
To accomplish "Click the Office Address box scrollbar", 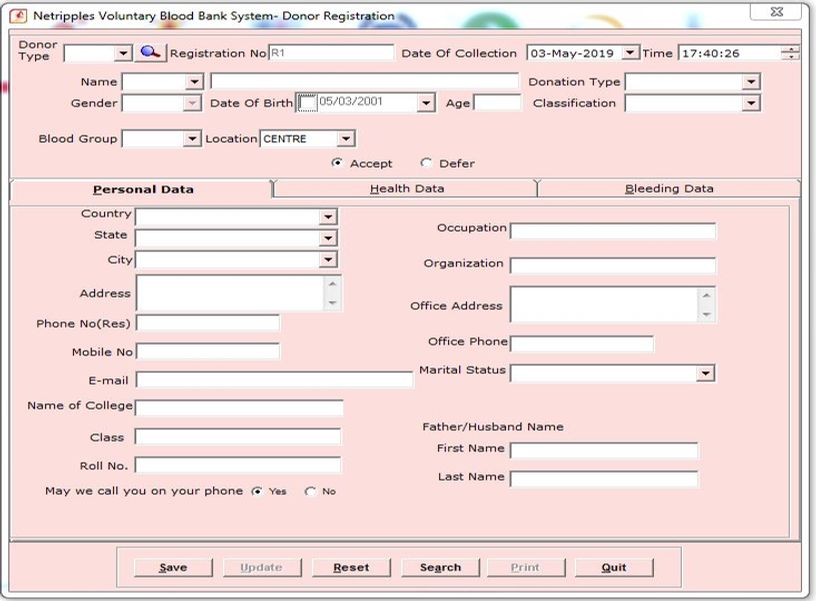I will click(x=706, y=305).
